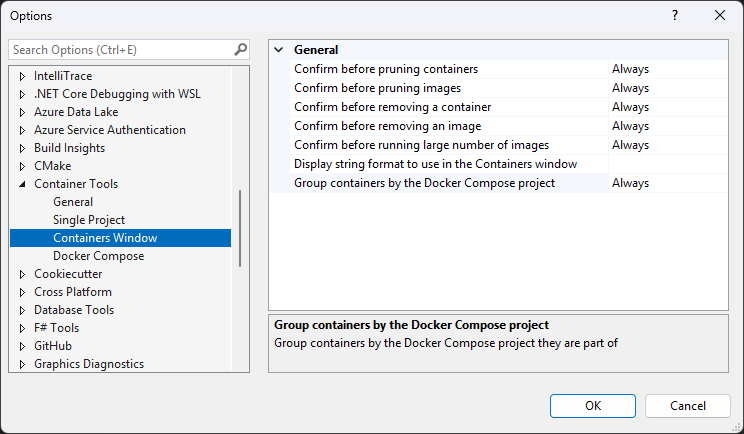Select CMake tree item
Viewport: 744px width, 434px height.
point(53,166)
